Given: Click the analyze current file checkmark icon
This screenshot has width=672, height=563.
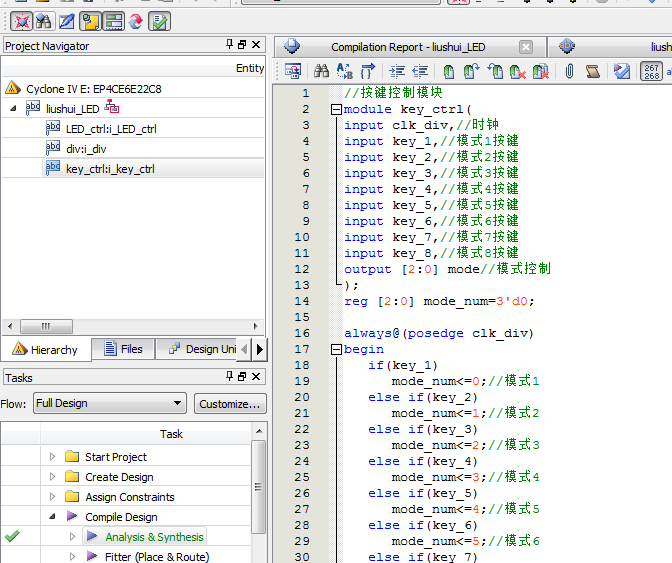Looking at the screenshot, I should click(621, 71).
